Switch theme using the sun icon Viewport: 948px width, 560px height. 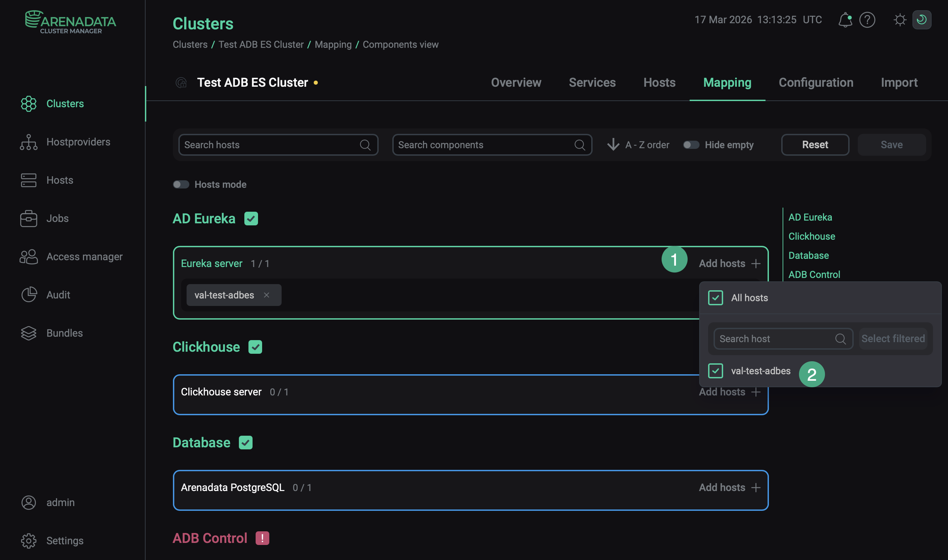(900, 20)
